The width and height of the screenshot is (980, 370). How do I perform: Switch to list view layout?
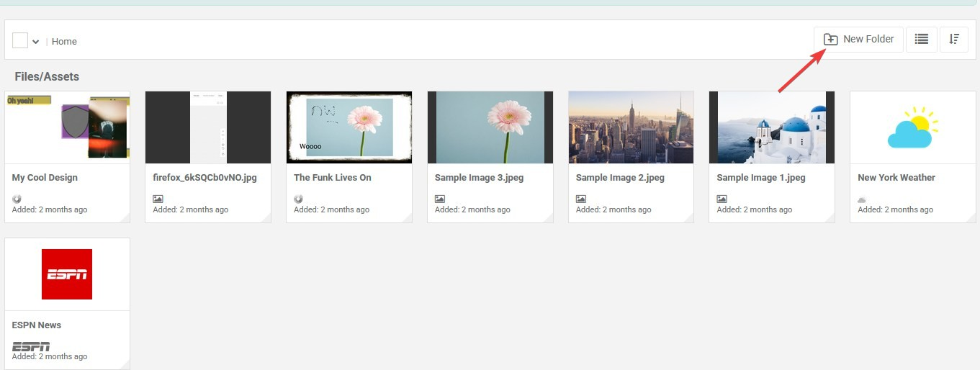[x=921, y=40]
